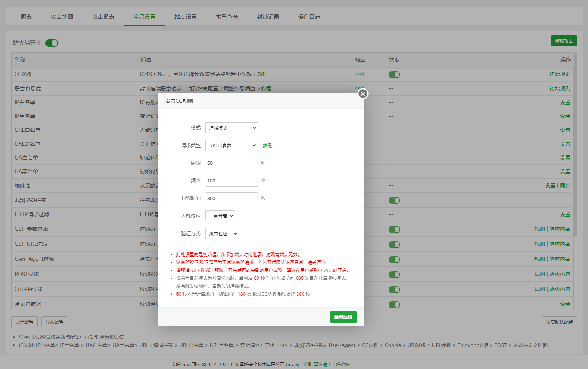Click the 模拟攻击 button
This screenshot has width=588, height=369.
click(x=564, y=41)
